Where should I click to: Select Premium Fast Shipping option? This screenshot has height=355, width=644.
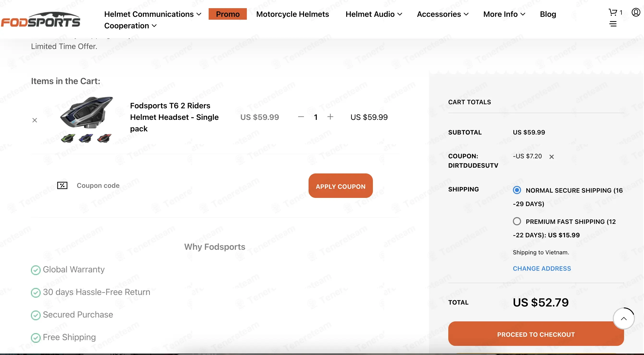tap(517, 221)
